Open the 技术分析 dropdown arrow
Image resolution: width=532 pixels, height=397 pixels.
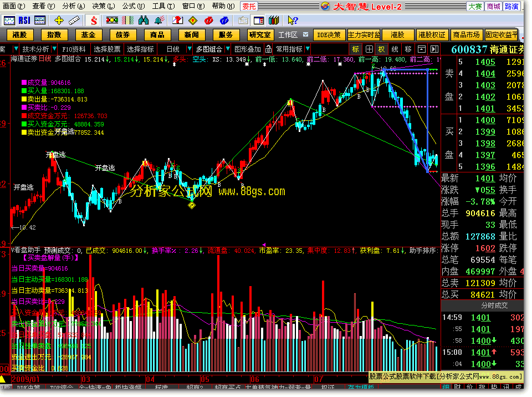tap(54, 49)
